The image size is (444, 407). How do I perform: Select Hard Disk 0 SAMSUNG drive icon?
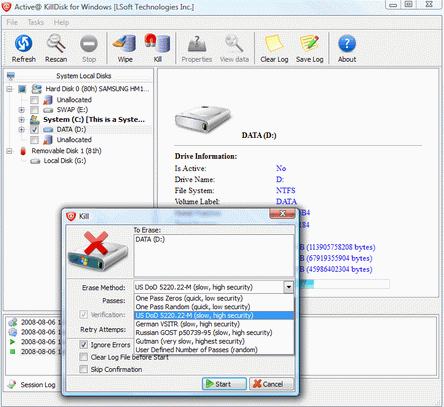[36, 89]
